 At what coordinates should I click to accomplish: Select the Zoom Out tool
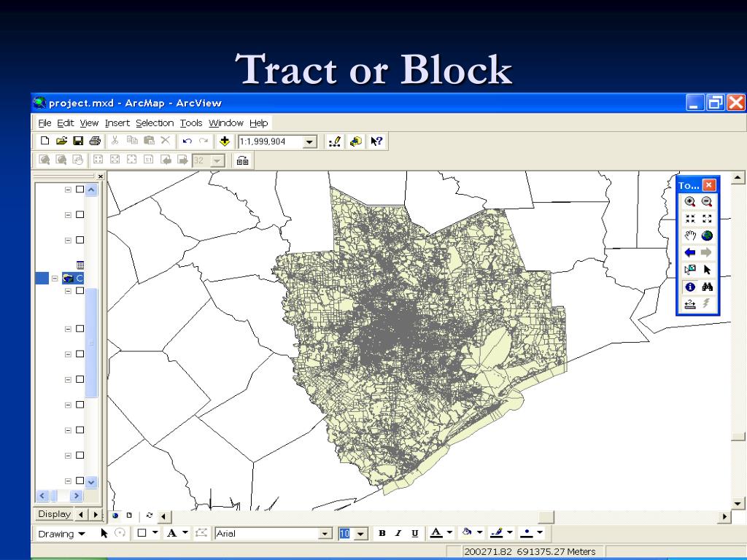point(707,201)
